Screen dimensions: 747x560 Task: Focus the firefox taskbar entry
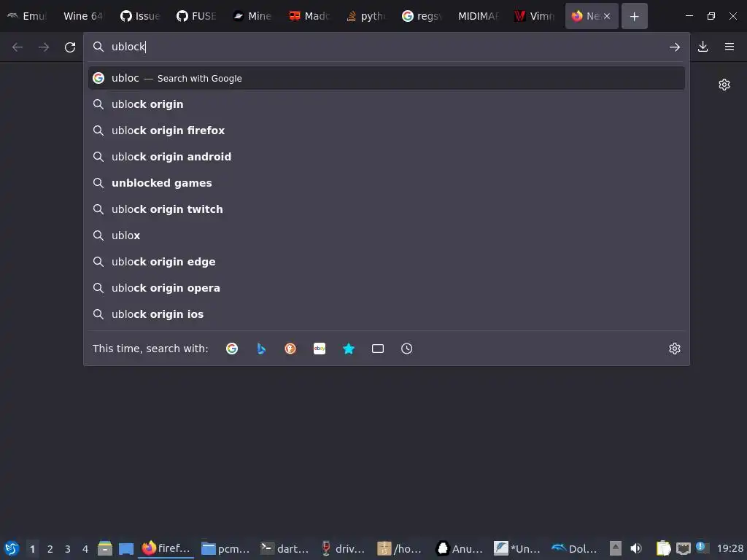pyautogui.click(x=166, y=548)
